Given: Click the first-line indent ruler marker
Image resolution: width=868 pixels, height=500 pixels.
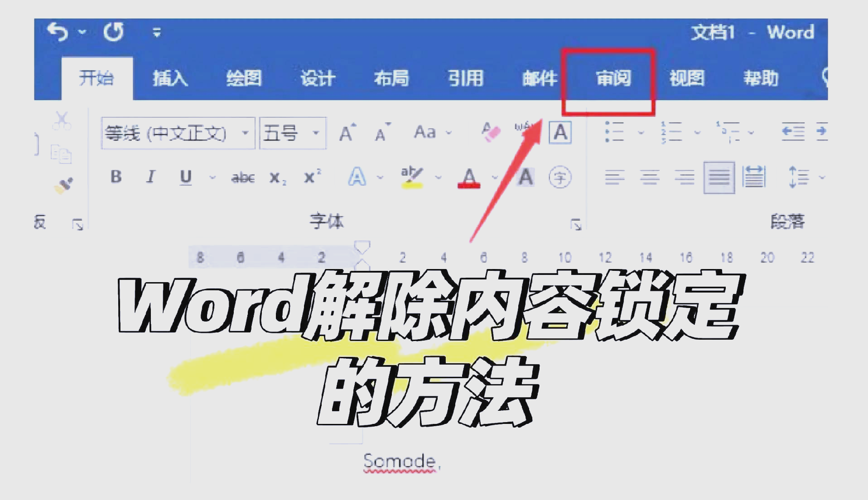Looking at the screenshot, I should 362,247.
